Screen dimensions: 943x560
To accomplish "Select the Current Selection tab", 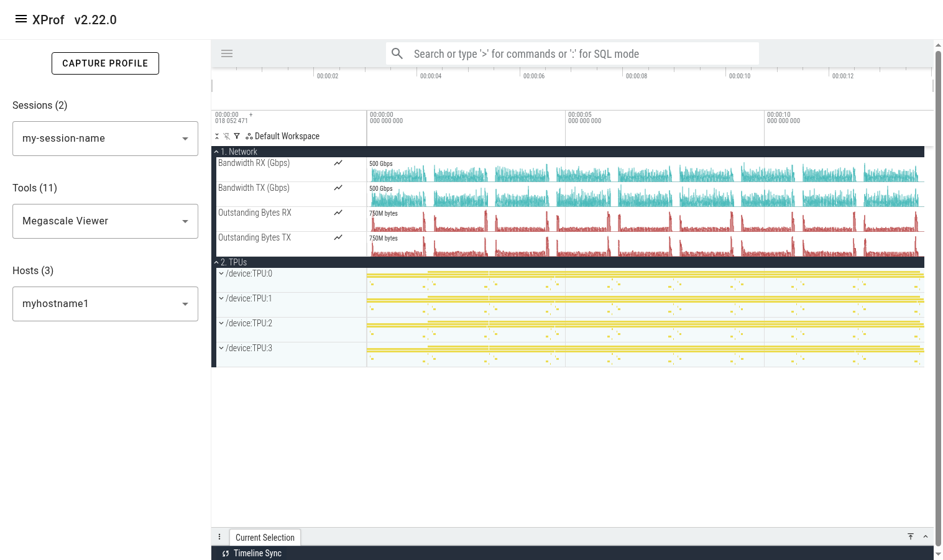I will 265,538.
